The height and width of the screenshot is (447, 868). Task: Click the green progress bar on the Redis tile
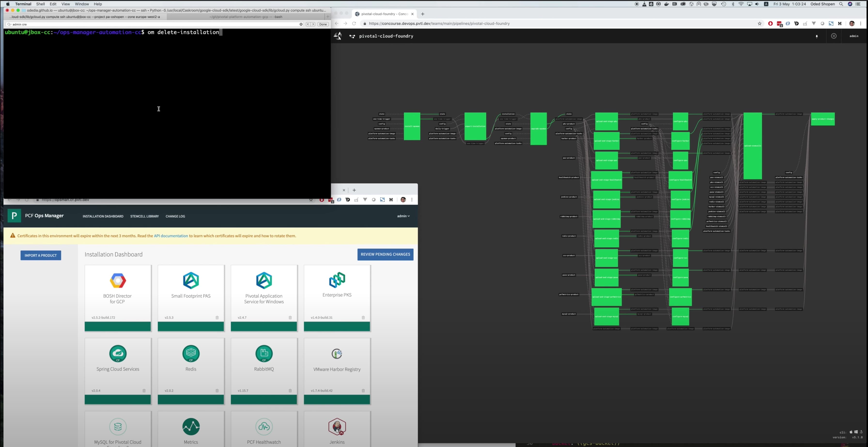coord(191,400)
